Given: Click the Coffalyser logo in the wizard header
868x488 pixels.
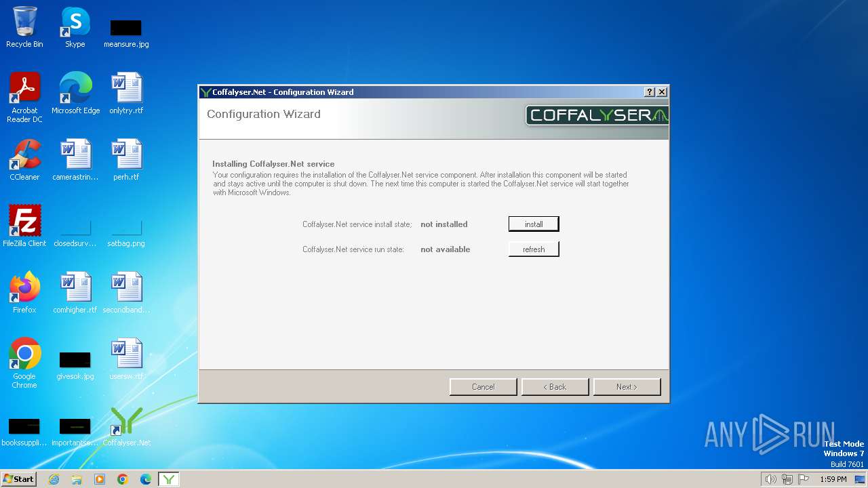Looking at the screenshot, I should point(597,115).
